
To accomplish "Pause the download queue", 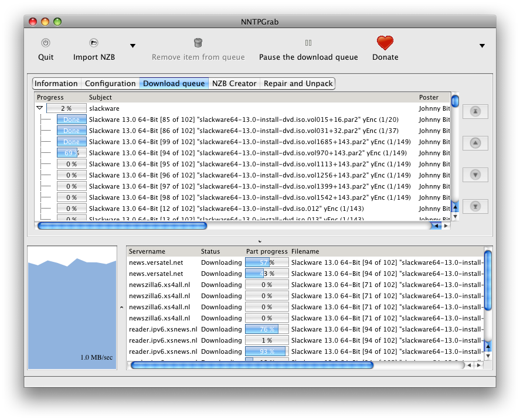I will coord(308,43).
